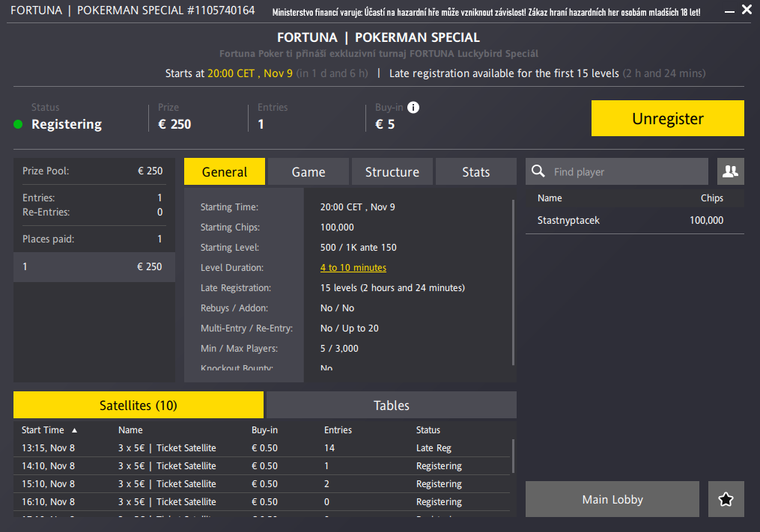This screenshot has width=760, height=532.
Task: Click the '500 / 1K ante 150' value
Action: (358, 247)
